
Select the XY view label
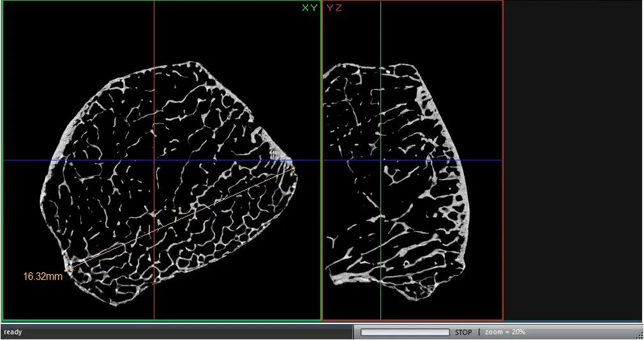coord(310,8)
